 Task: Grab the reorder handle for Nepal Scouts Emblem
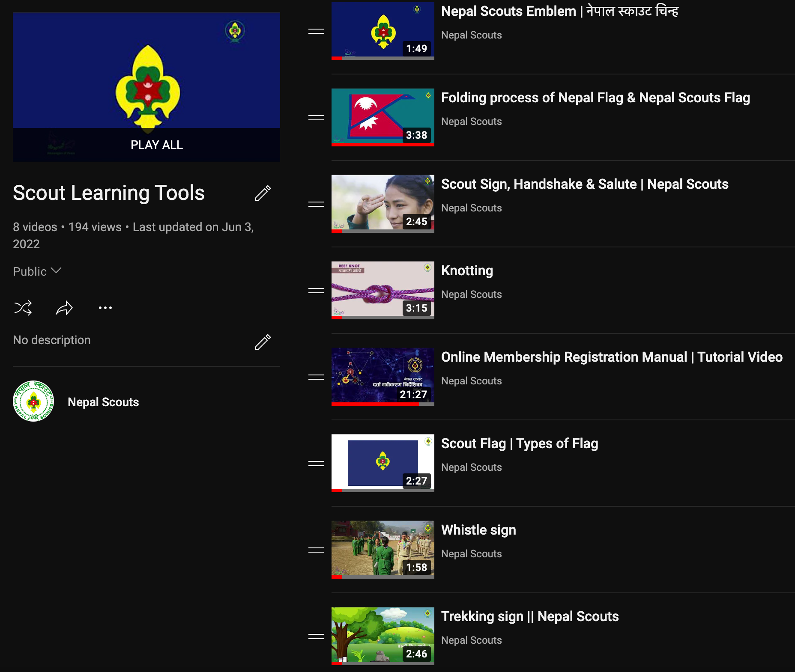[x=316, y=31]
